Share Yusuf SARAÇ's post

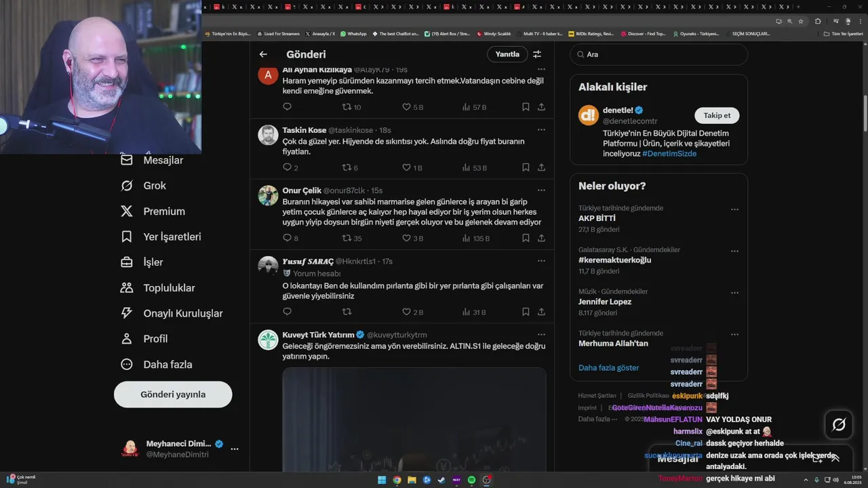click(x=541, y=312)
